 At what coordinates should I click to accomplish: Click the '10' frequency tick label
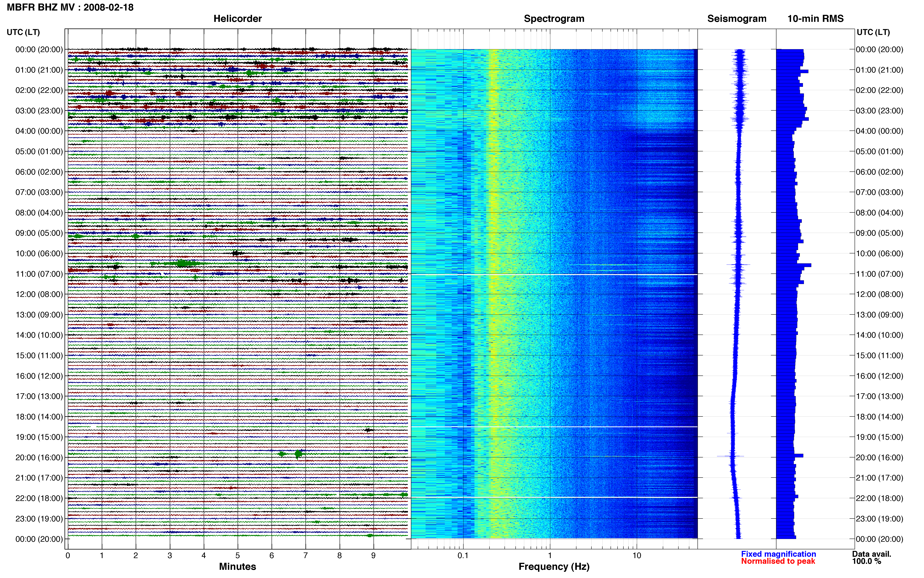637,555
